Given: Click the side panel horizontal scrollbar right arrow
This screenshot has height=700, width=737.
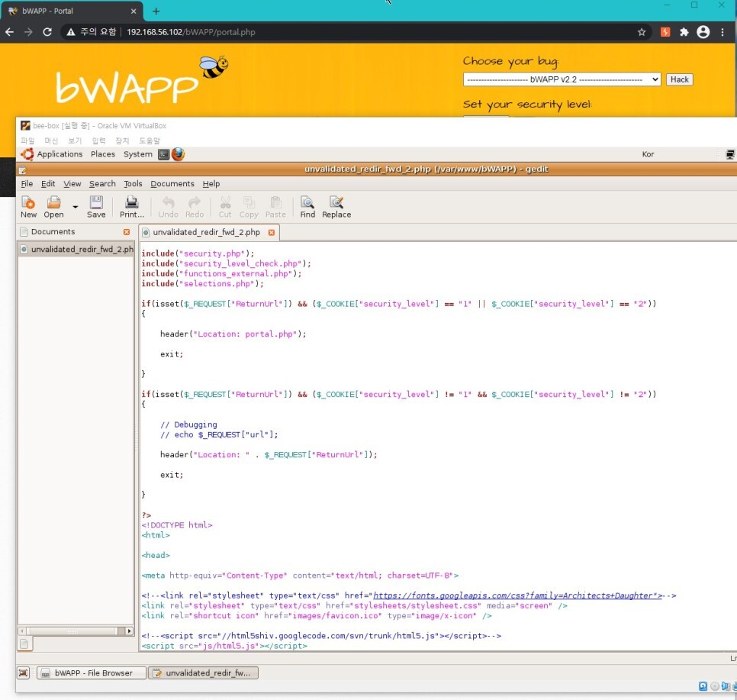Looking at the screenshot, I should click(129, 631).
